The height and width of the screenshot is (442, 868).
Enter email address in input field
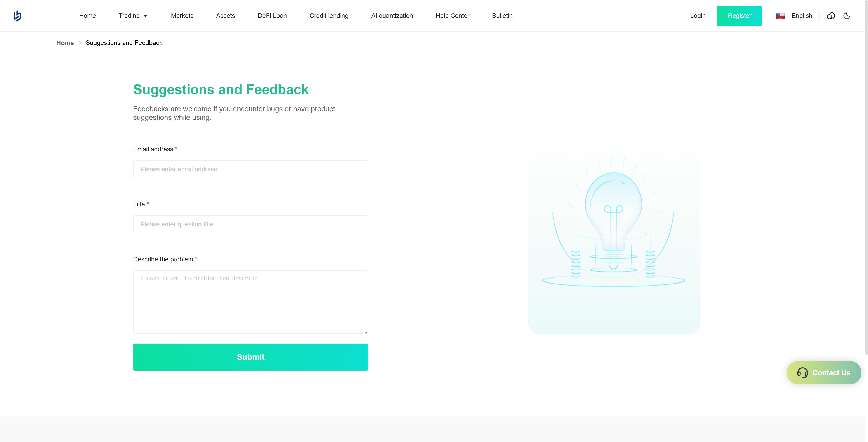[251, 169]
